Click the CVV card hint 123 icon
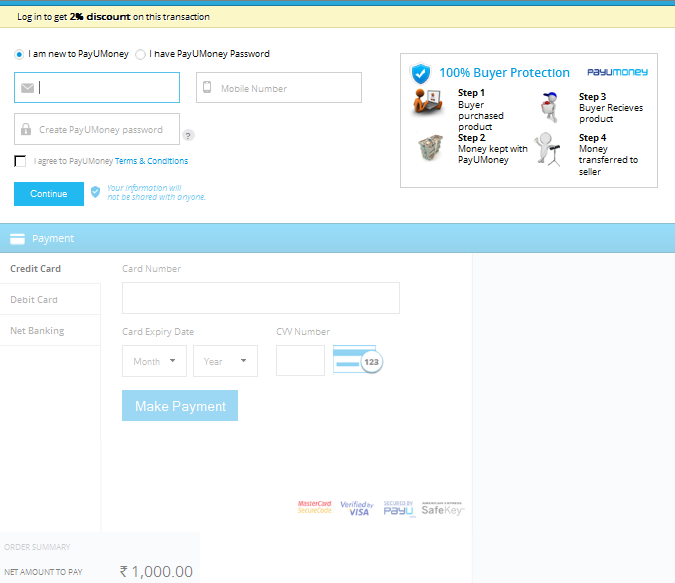675x583 pixels. (358, 360)
